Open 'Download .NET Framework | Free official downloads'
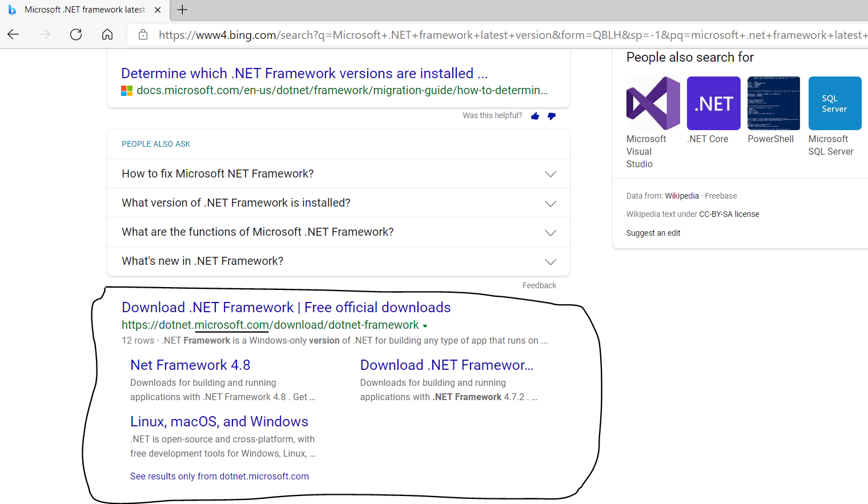 click(x=286, y=308)
